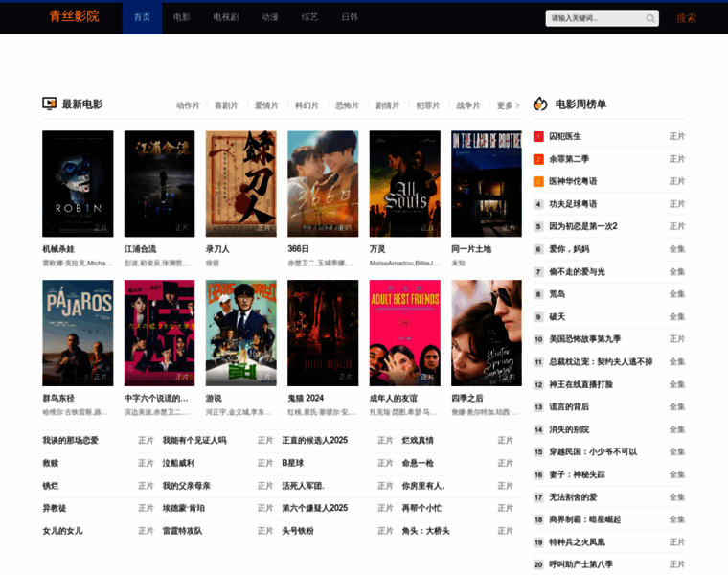Open 我能有个见证人吗 from the list
Image resolution: width=728 pixels, height=575 pixels.
click(194, 440)
